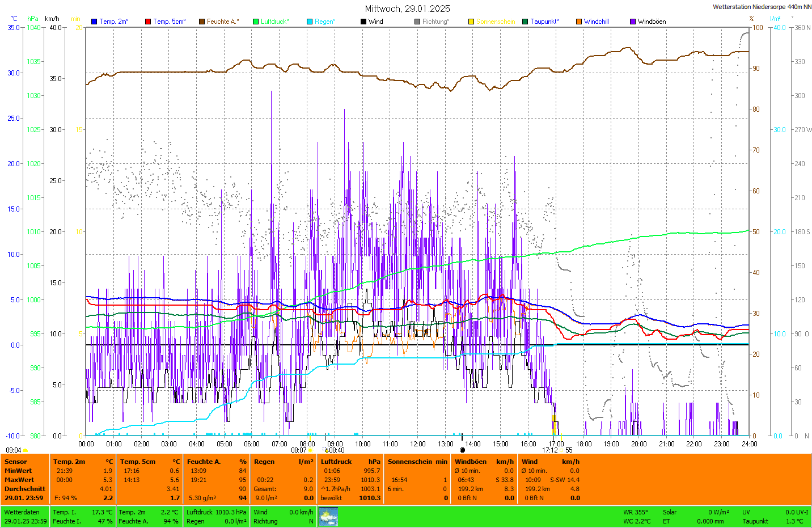This screenshot has height=528, width=812.
Task: Click the purple Windböen legend square
Action: click(633, 22)
